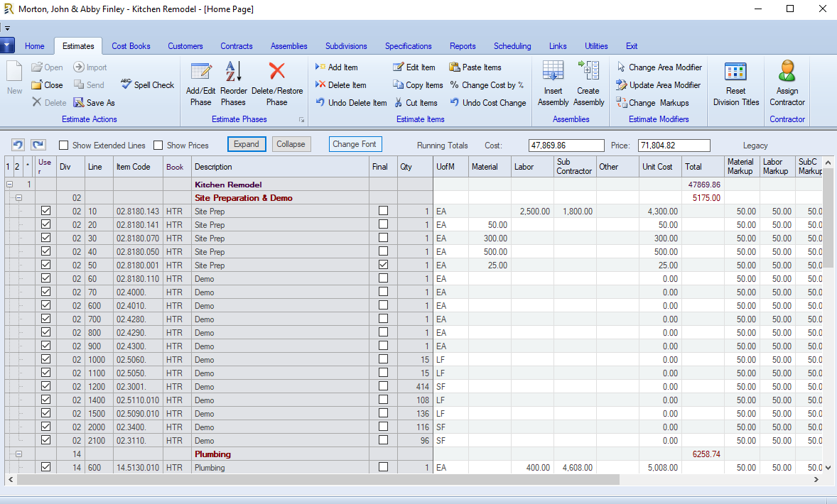Click the Expand button
Image resolution: width=837 pixels, height=504 pixels.
[x=247, y=144]
